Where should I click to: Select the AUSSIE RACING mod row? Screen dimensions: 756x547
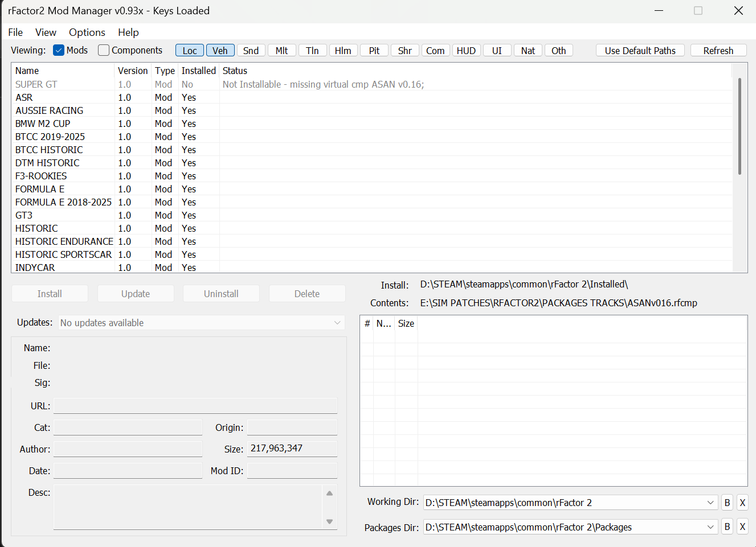[372, 110]
